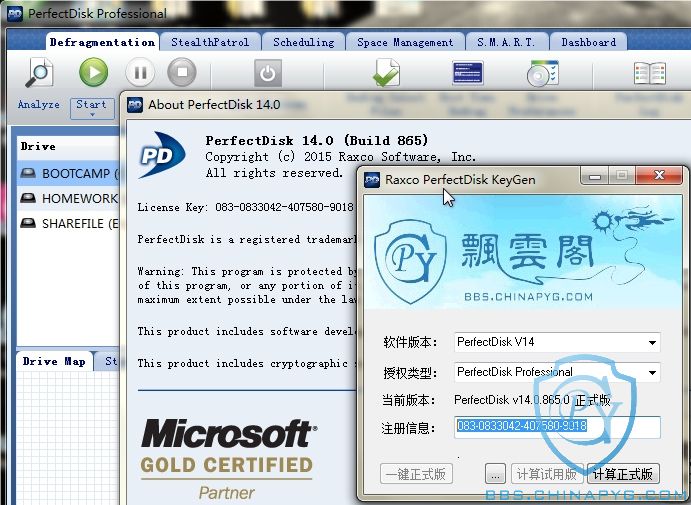Click the PerfectDisk Professional title bar icon
Image resolution: width=691 pixels, height=505 pixels.
(x=15, y=14)
